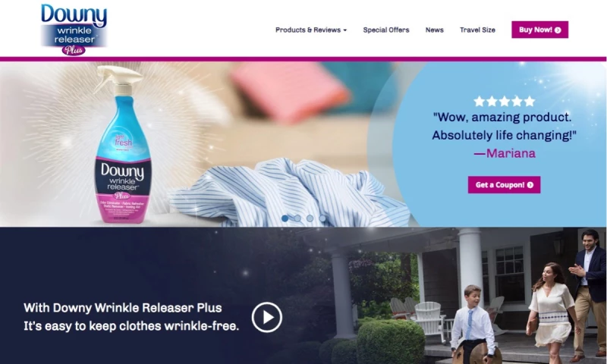Go to the third carousel slide dot

310,218
